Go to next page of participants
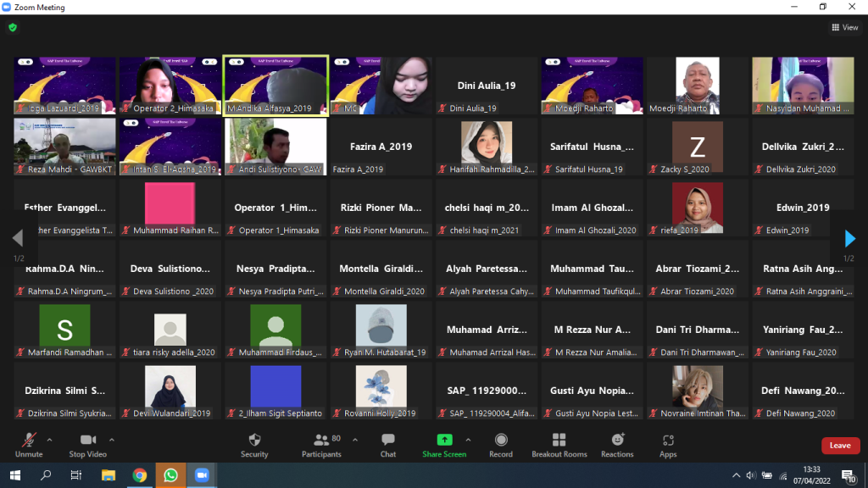This screenshot has width=868, height=488. point(849,239)
